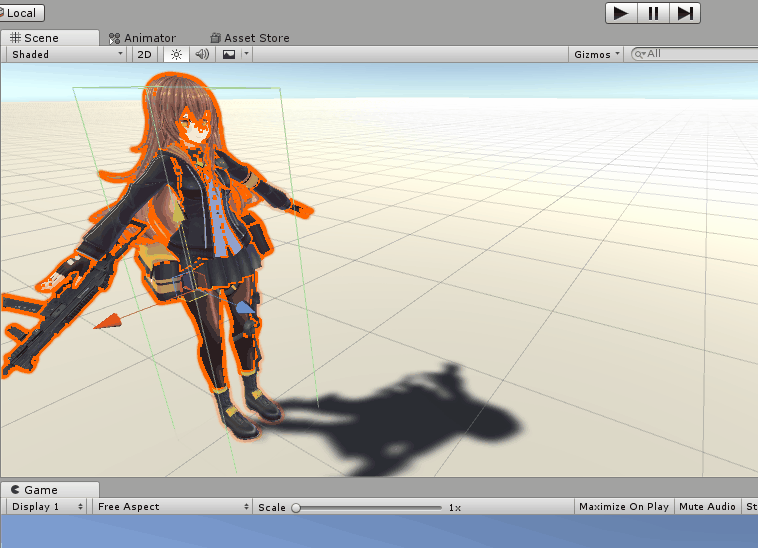The width and height of the screenshot is (758, 548).
Task: Expand the scene effects dropdown arrow
Action: click(246, 54)
